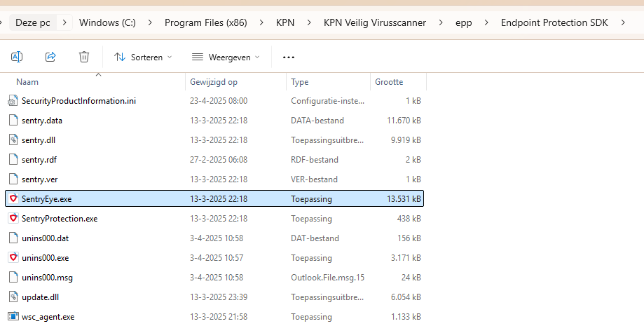Go to KPN Veilig Virusscanner breadcrumb
Viewport: 644px width, 326px height.
click(x=375, y=22)
